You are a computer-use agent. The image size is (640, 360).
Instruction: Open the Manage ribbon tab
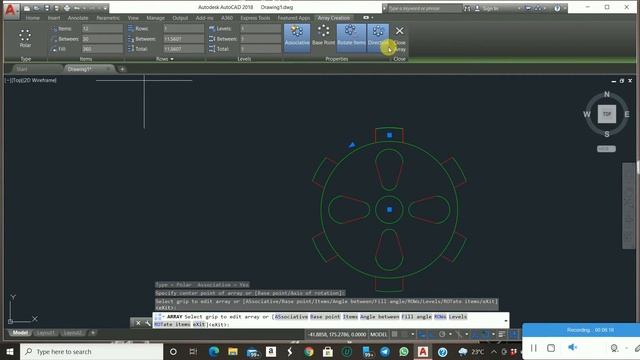[156, 18]
